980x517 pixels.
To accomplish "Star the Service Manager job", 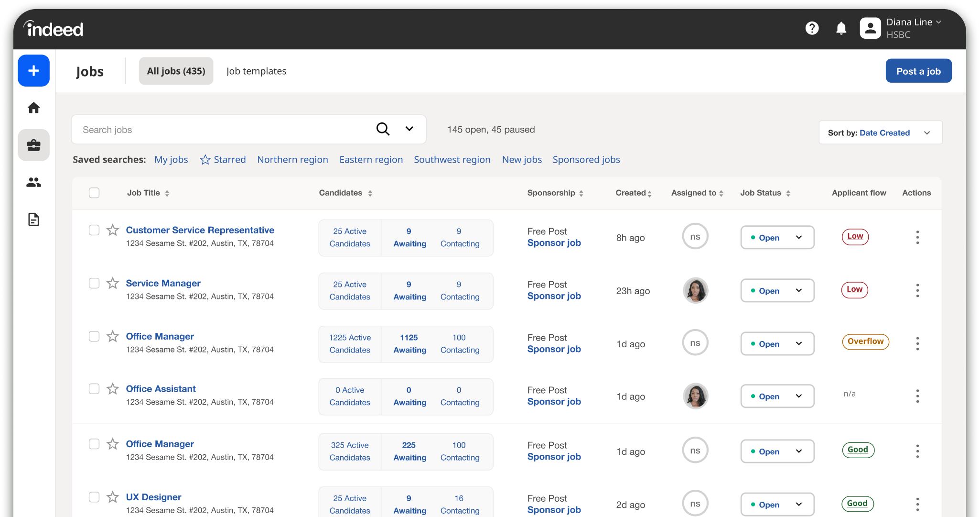I will 113,283.
